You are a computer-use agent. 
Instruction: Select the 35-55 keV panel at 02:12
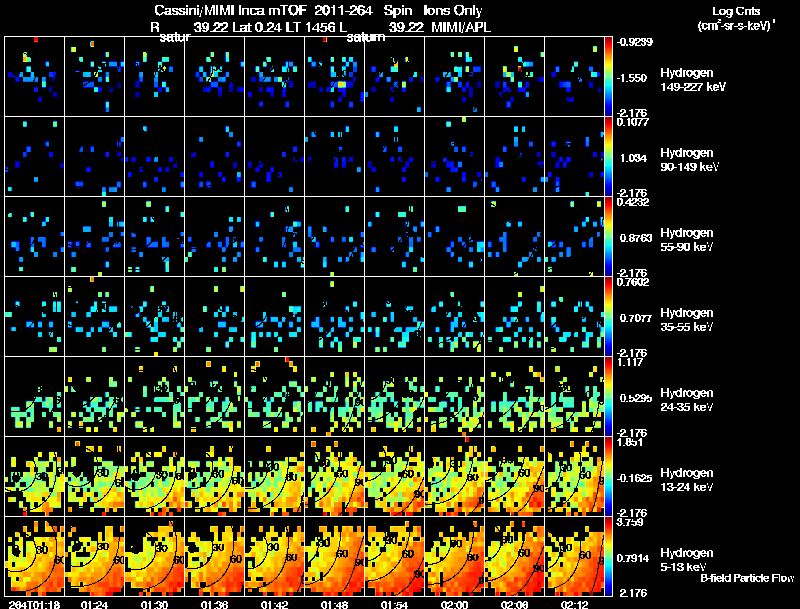click(574, 316)
